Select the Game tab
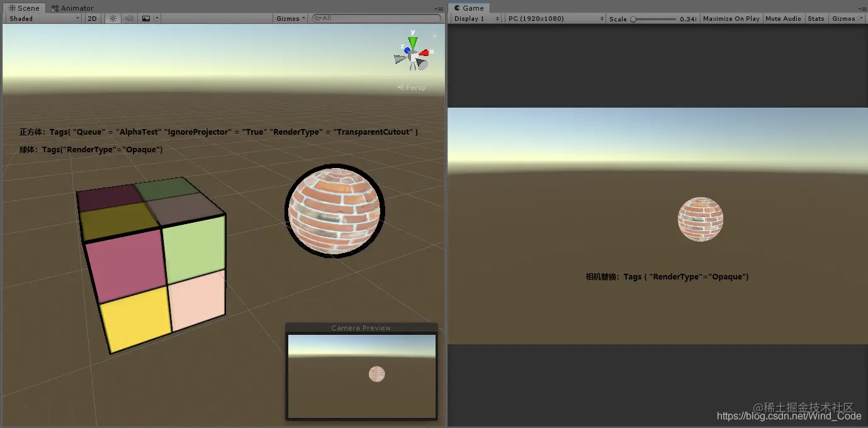This screenshot has height=428, width=868. 469,8
